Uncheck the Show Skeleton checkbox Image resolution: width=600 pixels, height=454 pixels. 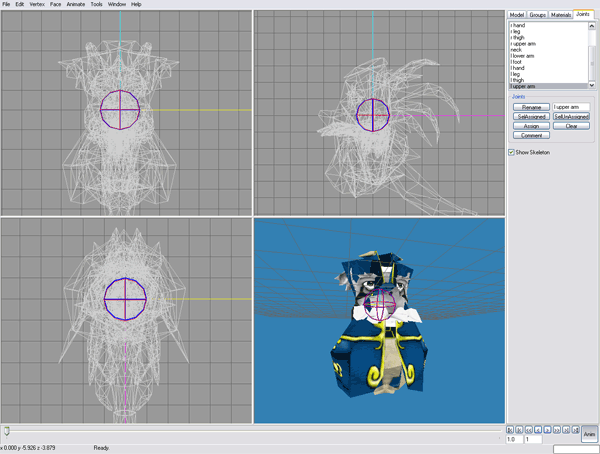point(511,152)
